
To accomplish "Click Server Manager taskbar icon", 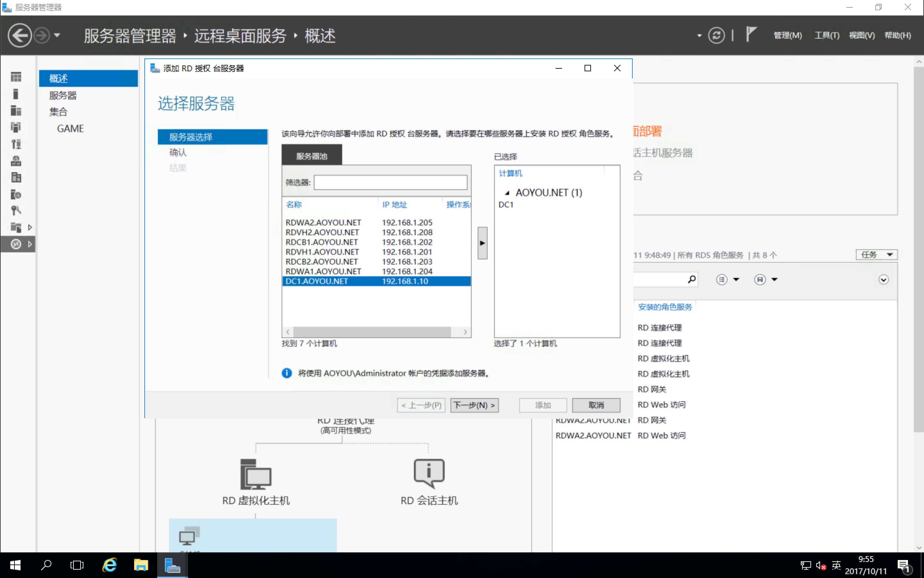I will click(x=172, y=565).
